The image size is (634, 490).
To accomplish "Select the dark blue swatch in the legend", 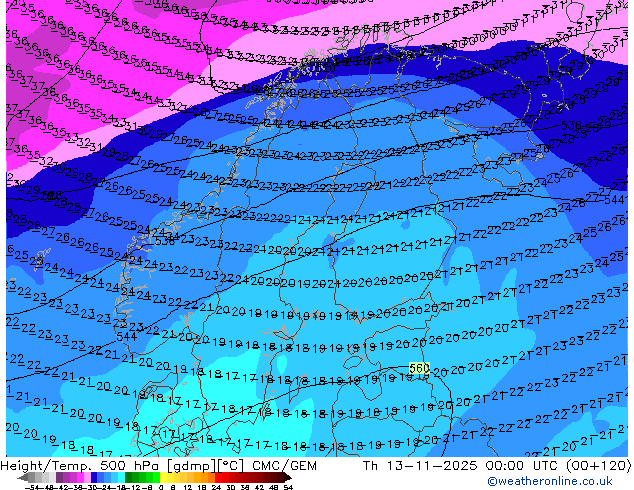I will click(94, 477).
